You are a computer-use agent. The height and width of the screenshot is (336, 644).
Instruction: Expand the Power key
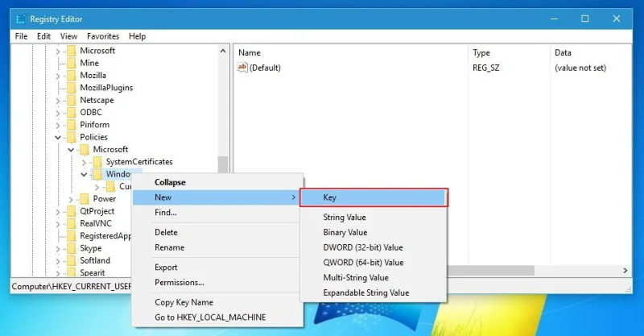click(x=71, y=200)
